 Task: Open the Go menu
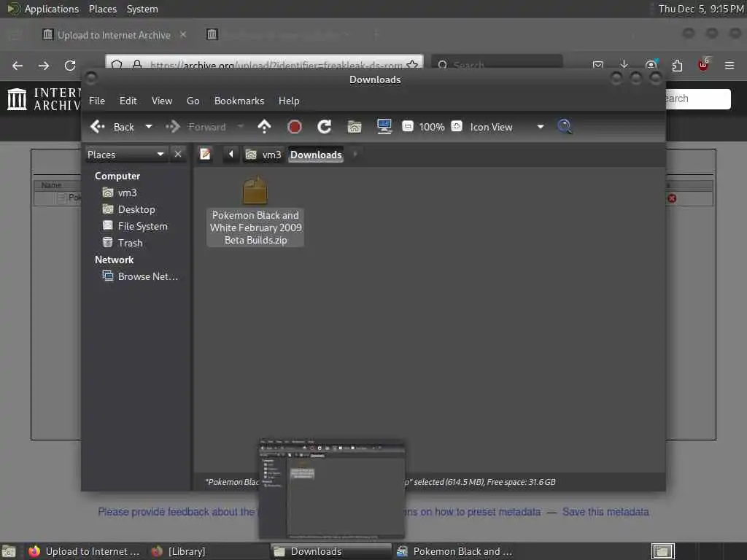click(x=193, y=101)
